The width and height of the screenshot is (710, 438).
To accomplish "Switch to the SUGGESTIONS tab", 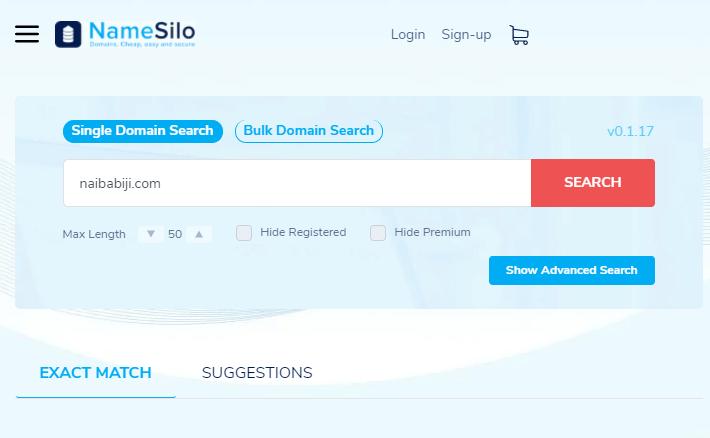I will [257, 373].
